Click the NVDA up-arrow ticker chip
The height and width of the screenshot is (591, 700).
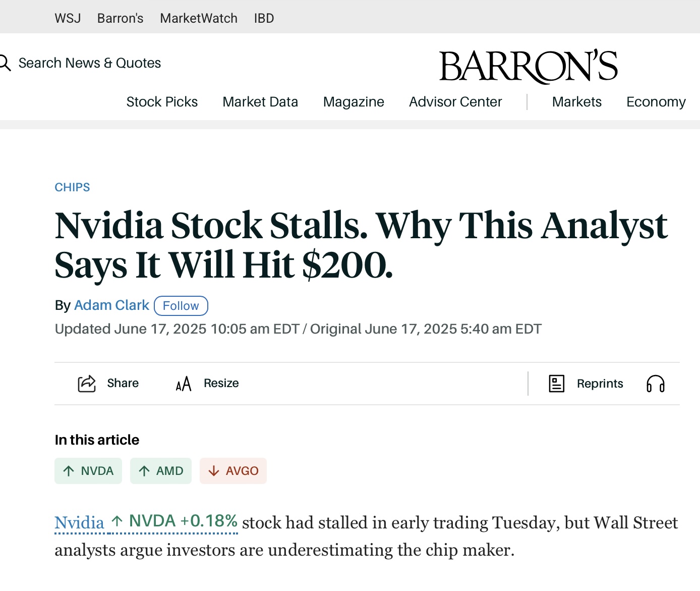pos(88,471)
